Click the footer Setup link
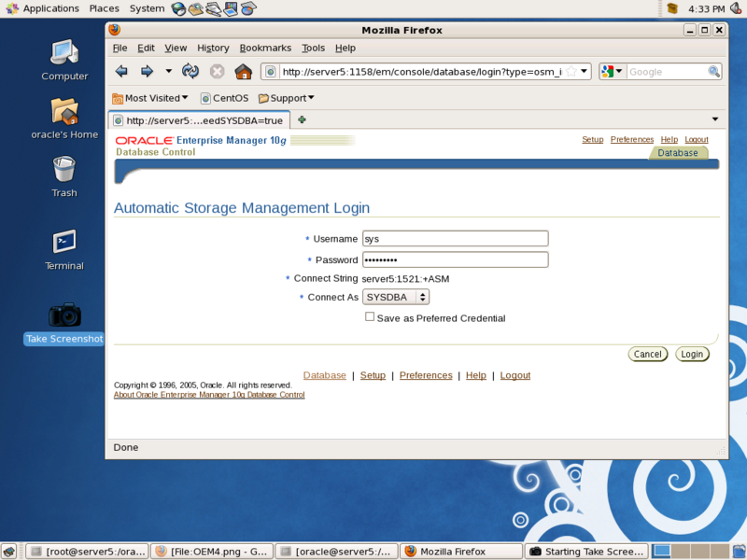 (x=373, y=375)
